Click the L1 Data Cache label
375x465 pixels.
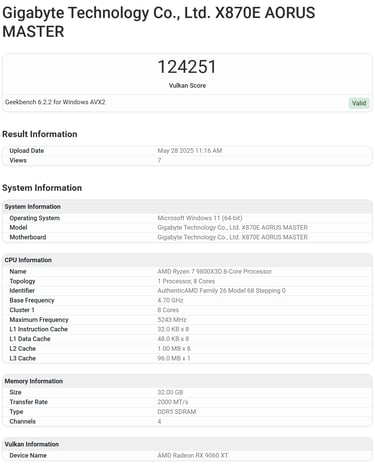pos(30,339)
